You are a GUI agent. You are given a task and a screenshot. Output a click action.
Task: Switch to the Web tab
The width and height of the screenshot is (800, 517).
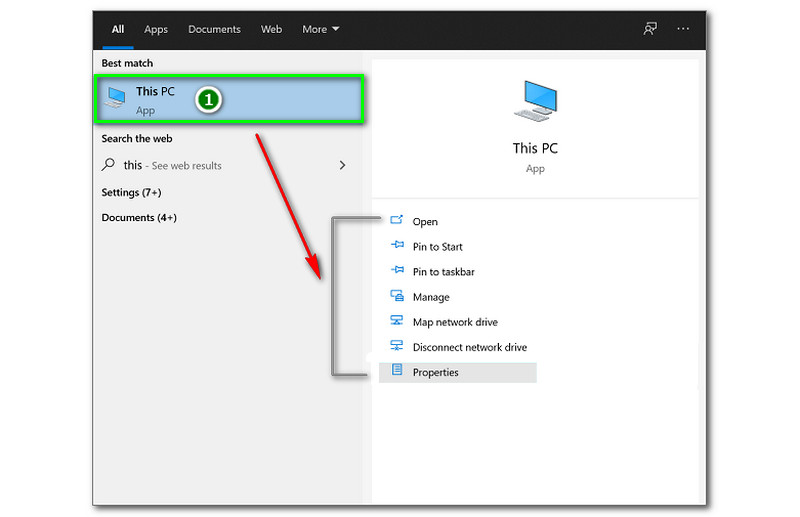click(271, 29)
